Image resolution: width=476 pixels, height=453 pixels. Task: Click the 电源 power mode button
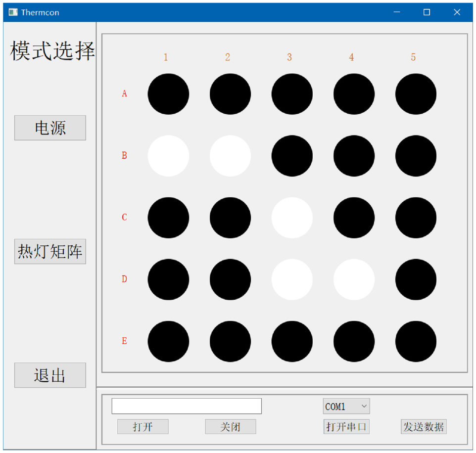tap(50, 128)
